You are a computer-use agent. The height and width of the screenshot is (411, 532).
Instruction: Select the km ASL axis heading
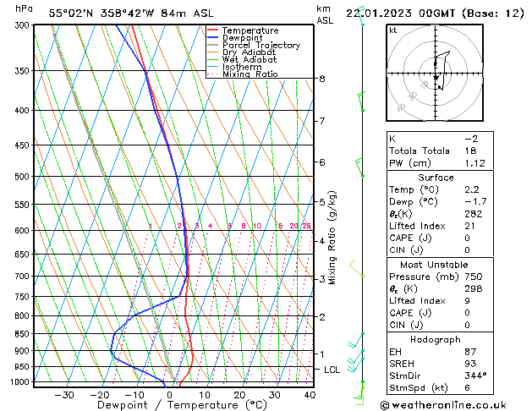coord(325,14)
